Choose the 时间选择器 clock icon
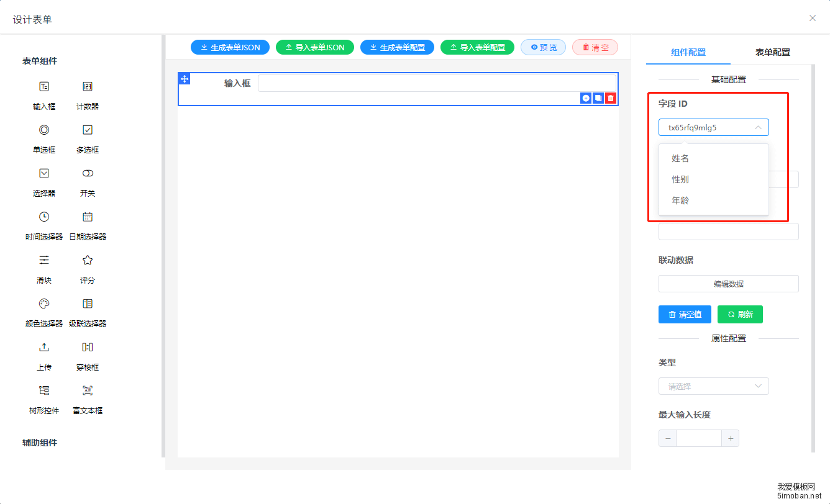 (x=44, y=217)
